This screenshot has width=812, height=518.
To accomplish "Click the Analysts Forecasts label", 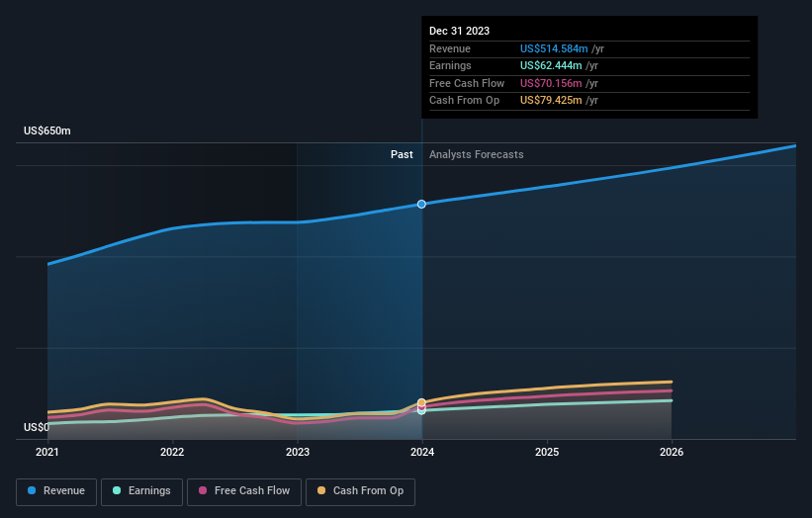I will (476, 155).
